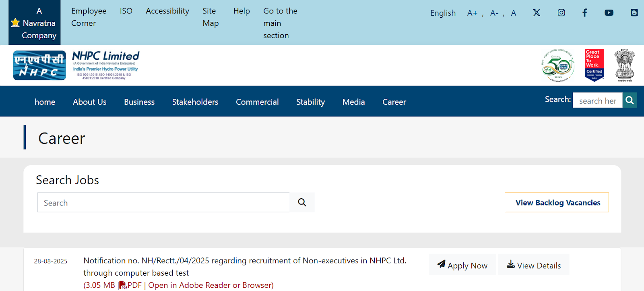Viewport: 644px width, 291px height.
Task: Click View Details for NH/Rectt./04/2025
Action: [534, 265]
